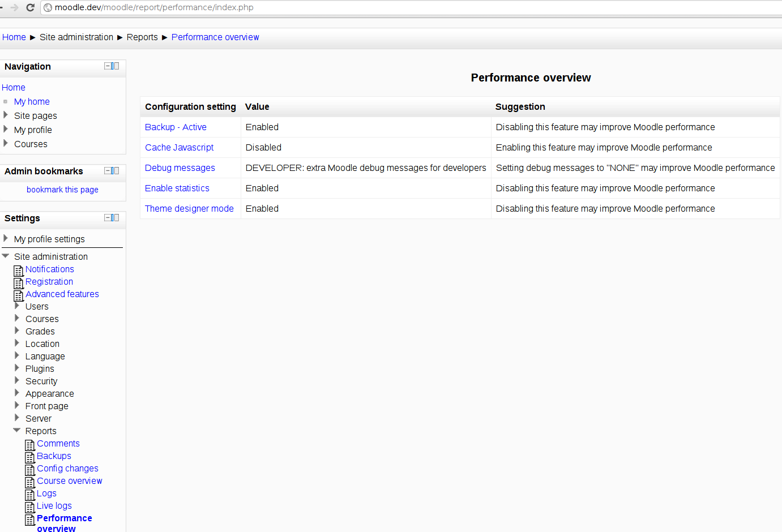Click the 'Admin bookmarks' block title
The width and height of the screenshot is (782, 532).
coord(44,171)
